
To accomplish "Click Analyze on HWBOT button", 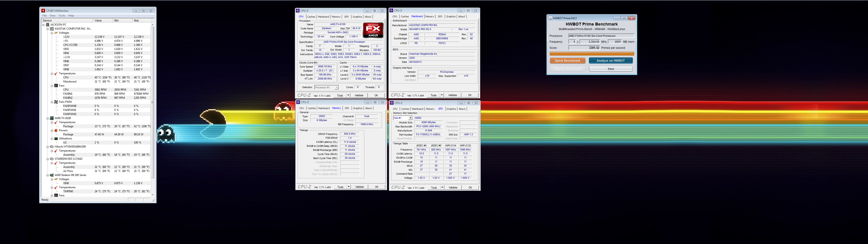I will click(611, 61).
